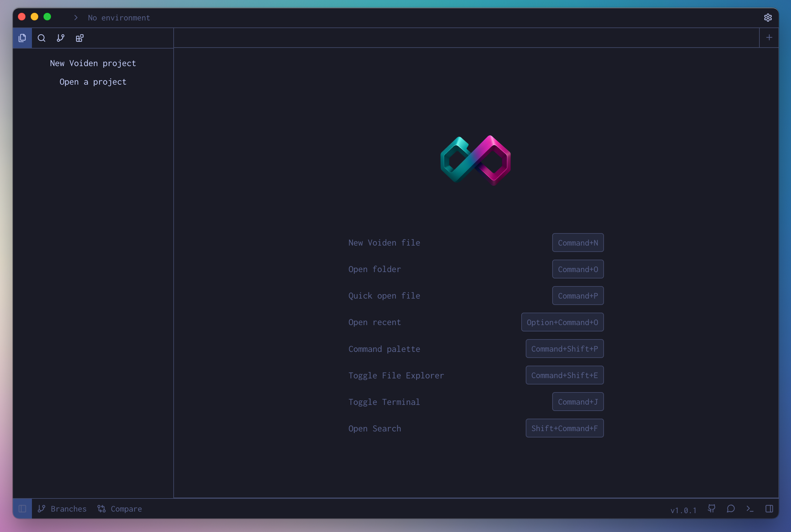
Task: Open the feedback chat icon in status bar
Action: click(x=731, y=509)
